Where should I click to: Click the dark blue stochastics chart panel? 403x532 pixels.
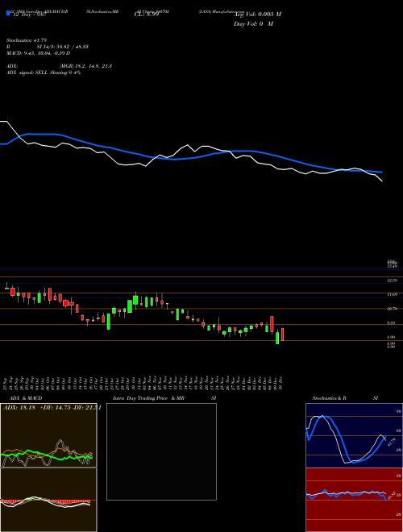coord(354,435)
